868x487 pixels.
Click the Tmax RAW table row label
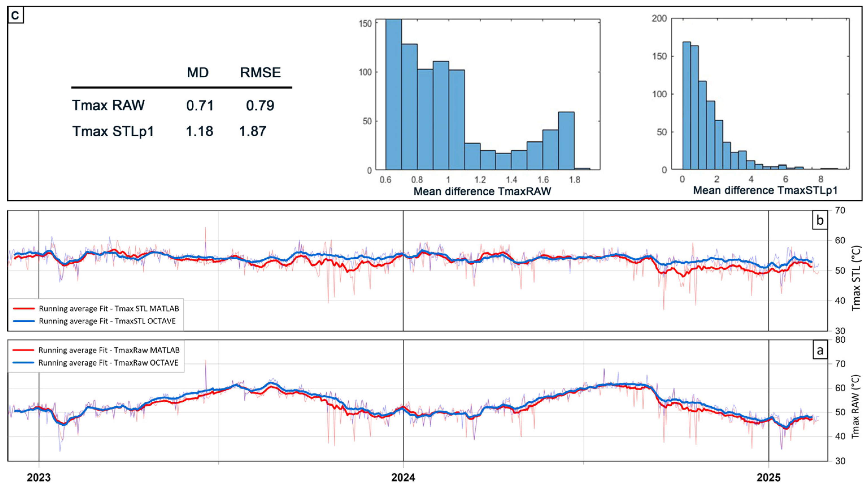click(108, 105)
